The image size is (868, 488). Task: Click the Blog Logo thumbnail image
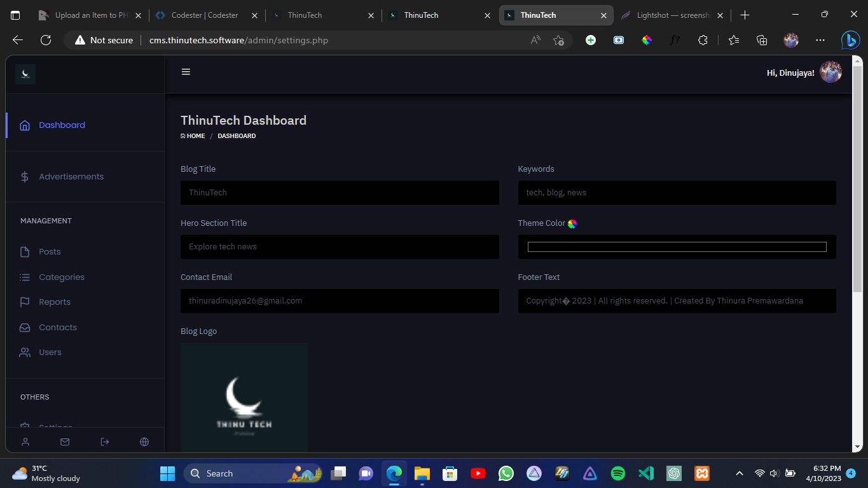244,397
